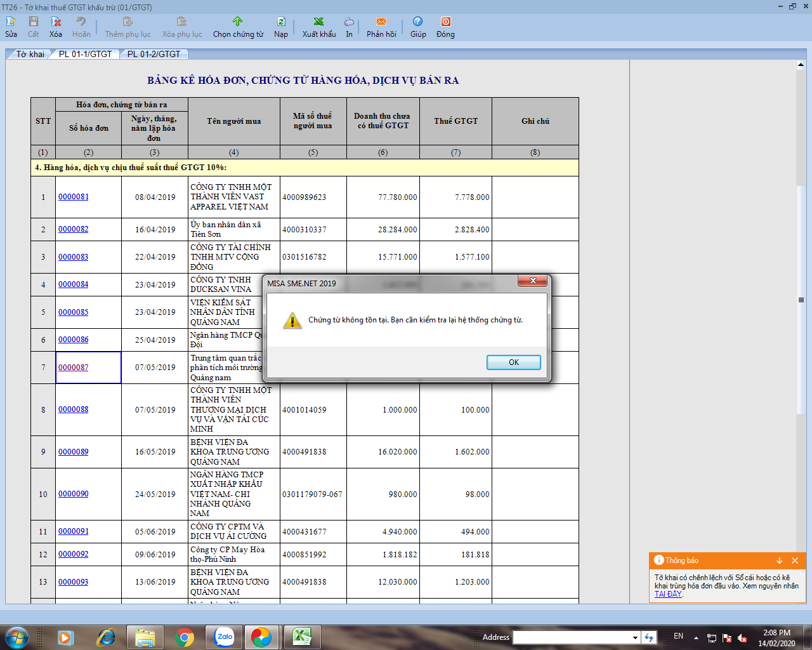Collapse the Thông báo notification with arrow
Viewport: 812px width, 650px height.
(779, 560)
